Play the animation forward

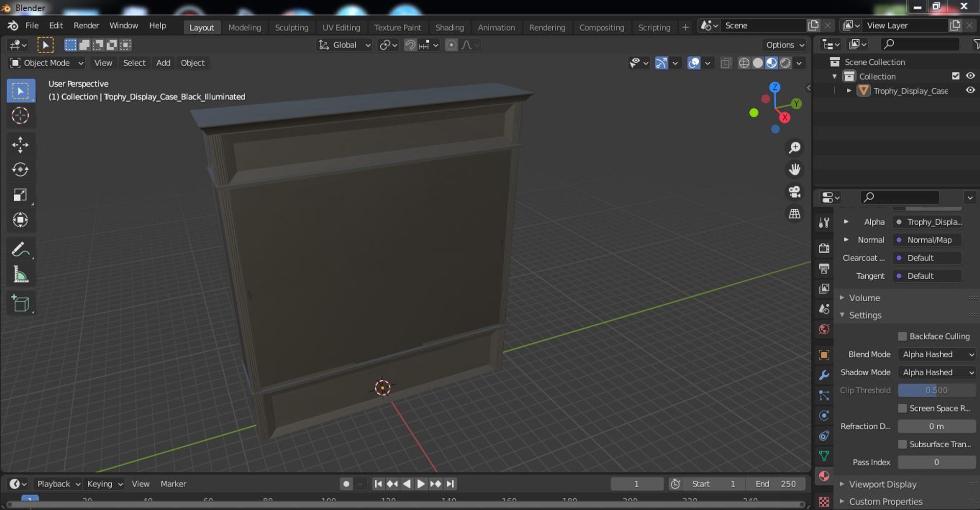tap(421, 484)
